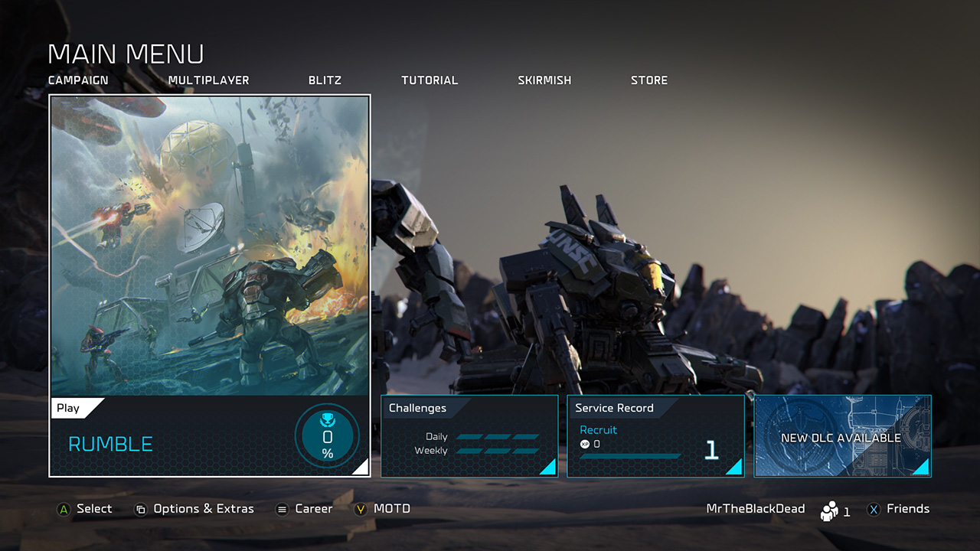Click the Service Record corner triangle
Screen dimensions: 980x551
coord(735,468)
